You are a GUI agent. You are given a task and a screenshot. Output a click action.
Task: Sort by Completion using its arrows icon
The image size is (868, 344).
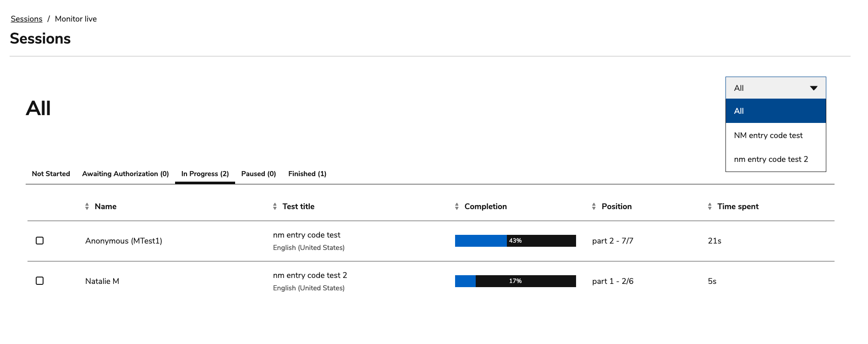[457, 206]
